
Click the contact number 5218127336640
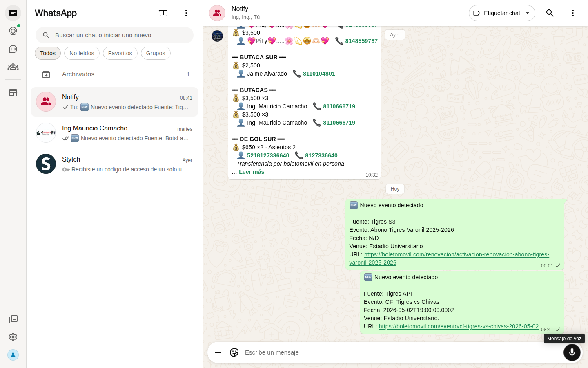click(x=268, y=155)
